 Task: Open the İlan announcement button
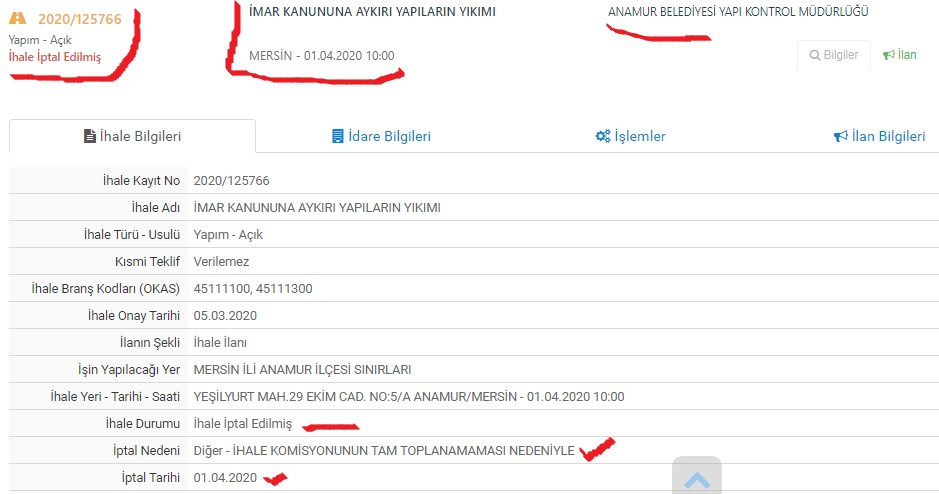coord(899,55)
